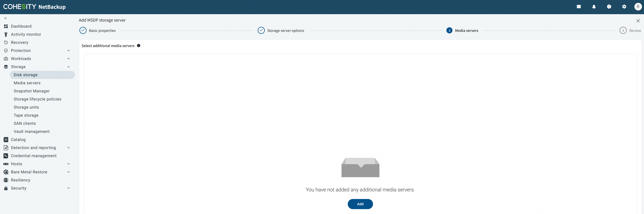Open Storage units

(x=26, y=107)
